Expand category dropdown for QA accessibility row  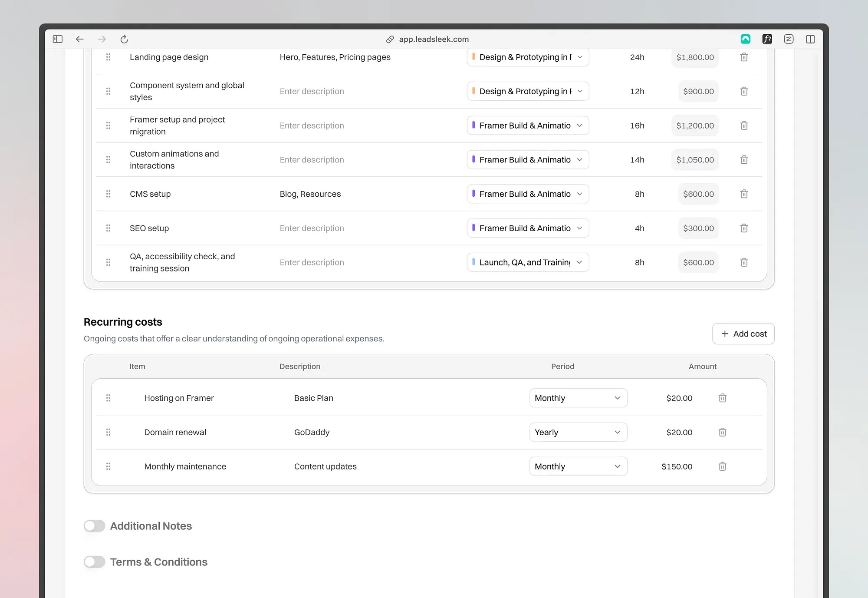coord(528,262)
